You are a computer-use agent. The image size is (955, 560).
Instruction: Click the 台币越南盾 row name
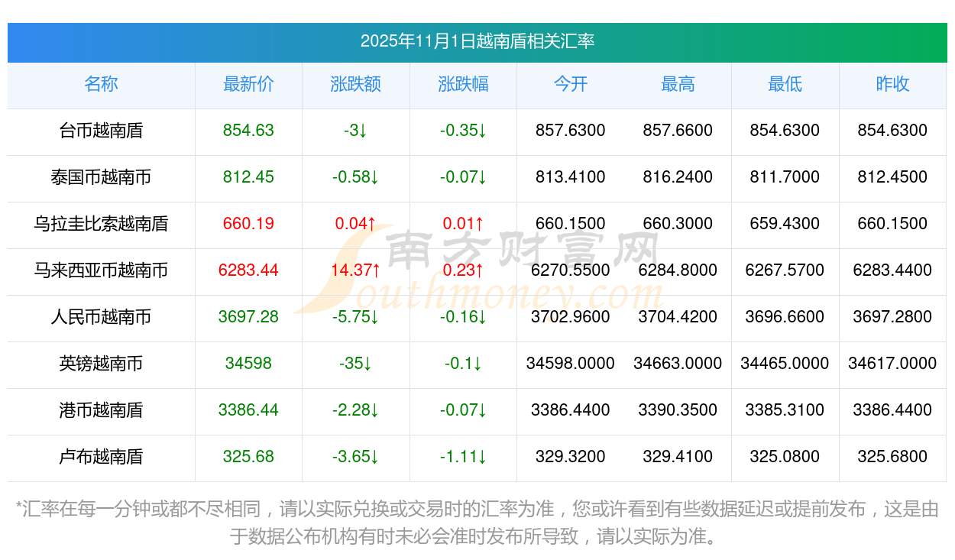(101, 131)
